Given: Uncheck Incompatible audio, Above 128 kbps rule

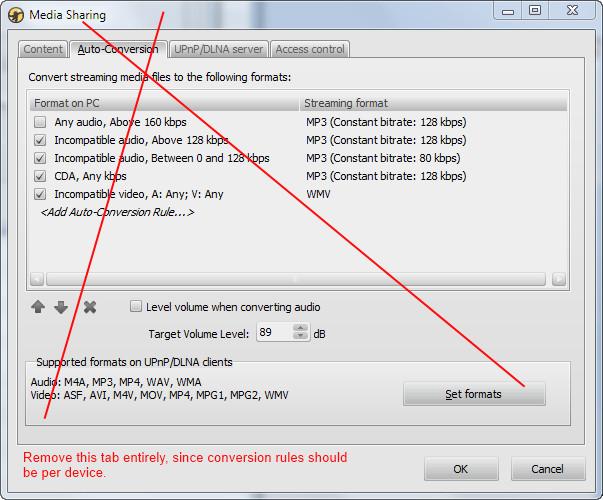Looking at the screenshot, I should pos(40,140).
